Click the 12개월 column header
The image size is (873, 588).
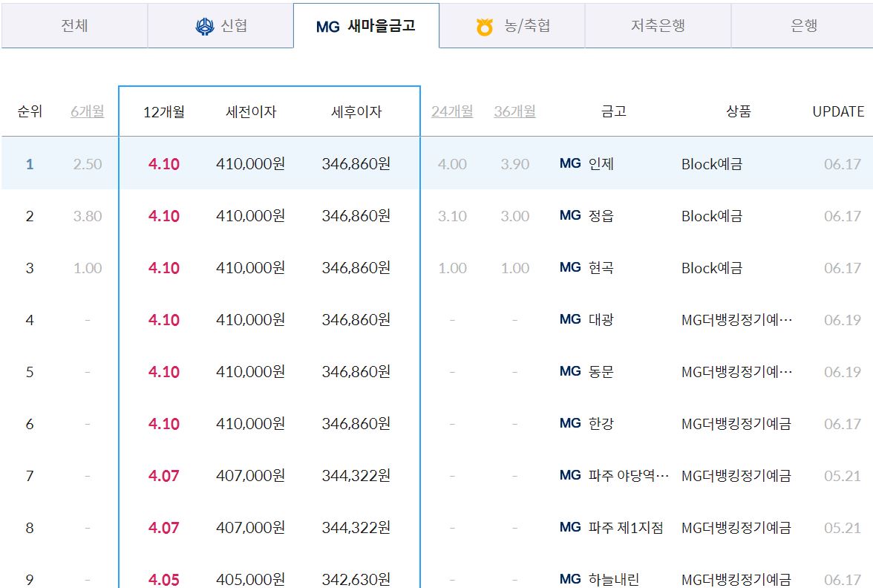[x=163, y=112]
